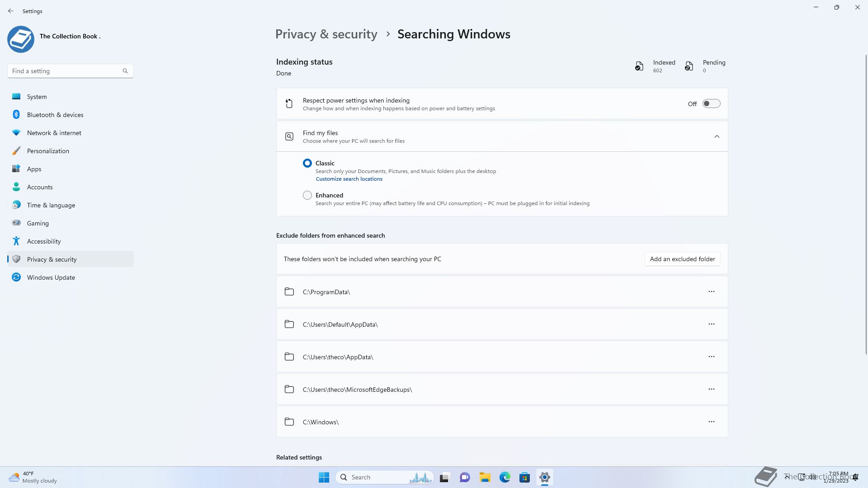
Task: Click Privacy & security breadcrumb link
Action: (326, 34)
